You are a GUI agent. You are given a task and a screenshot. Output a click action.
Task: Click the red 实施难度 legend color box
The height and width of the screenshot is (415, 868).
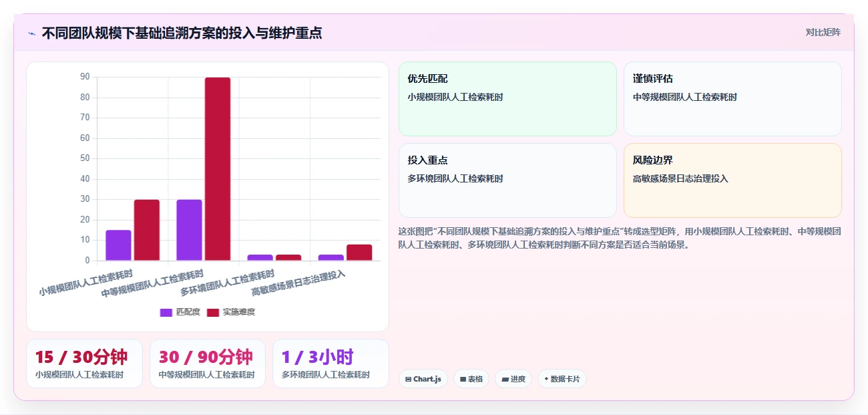213,312
